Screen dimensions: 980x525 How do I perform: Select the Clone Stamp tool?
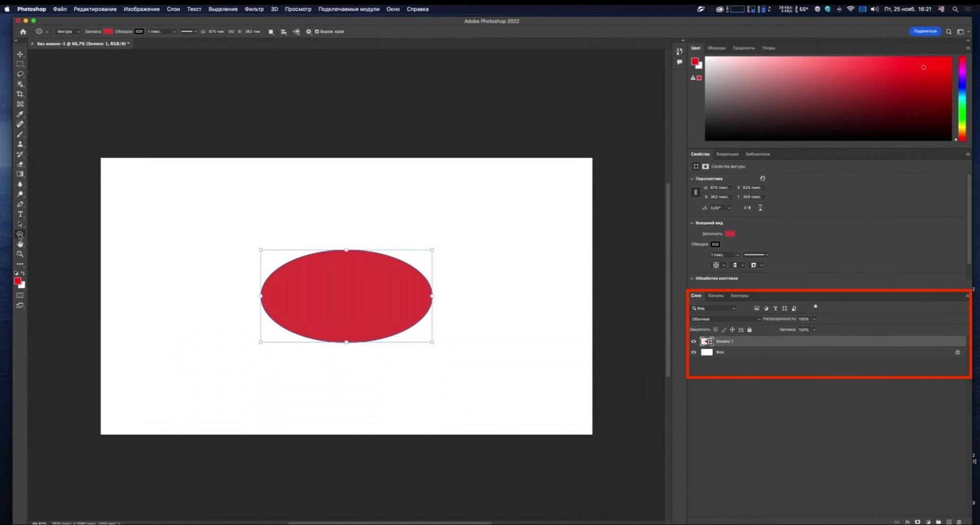click(20, 144)
